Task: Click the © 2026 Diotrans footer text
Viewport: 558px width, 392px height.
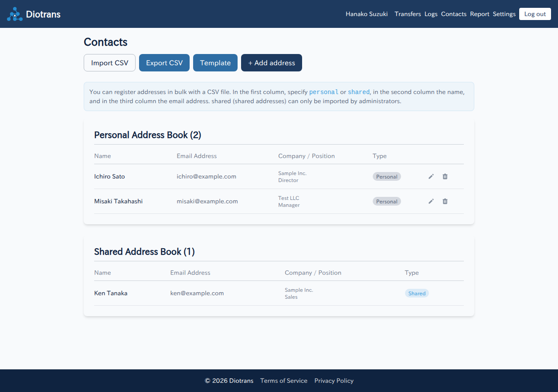Action: coord(229,381)
